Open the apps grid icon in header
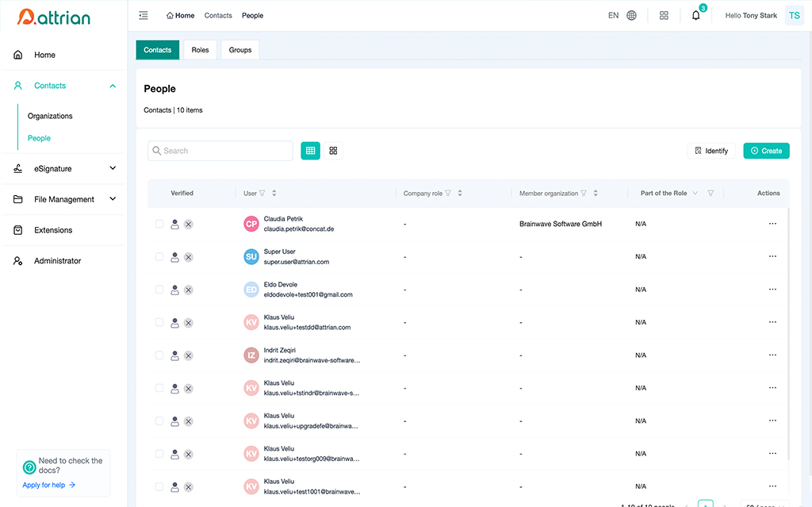Image resolution: width=812 pixels, height=507 pixels. 665,15
